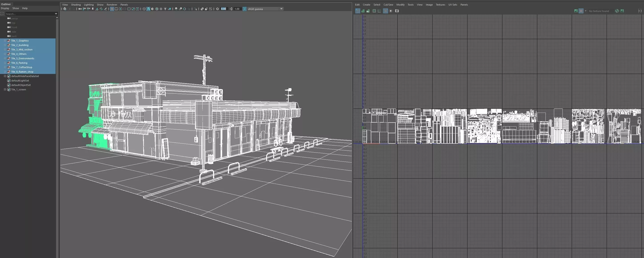Open the Outliner Show menu
Image resolution: width=644 pixels, height=258 pixels.
[x=16, y=8]
